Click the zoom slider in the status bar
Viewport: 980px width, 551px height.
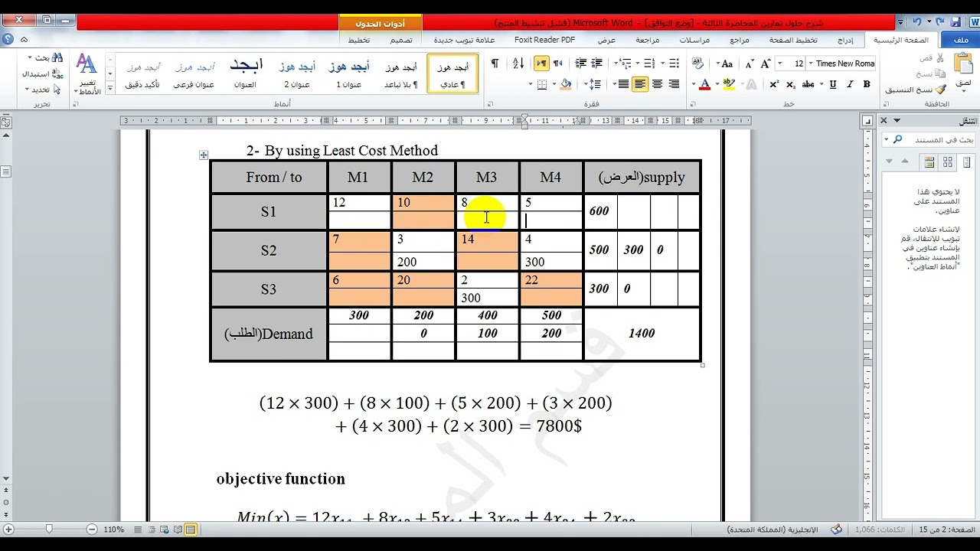49,530
